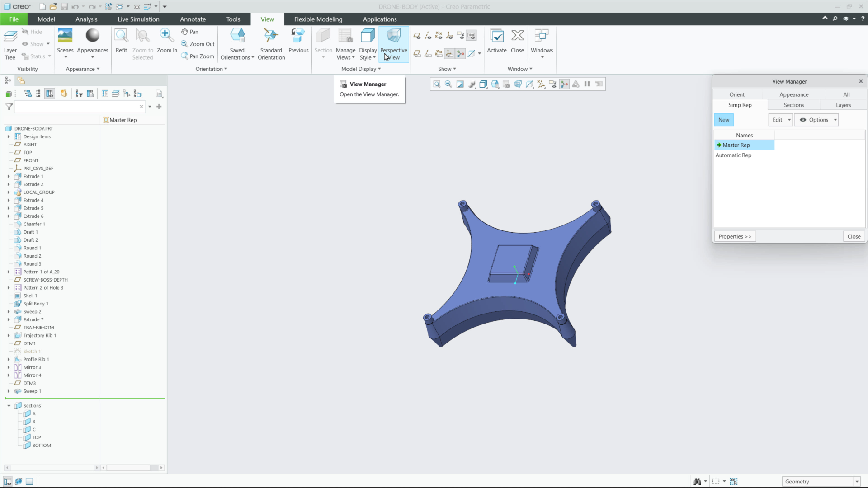This screenshot has width=868, height=488.
Task: Click the Zoom In tool
Action: click(x=167, y=41)
